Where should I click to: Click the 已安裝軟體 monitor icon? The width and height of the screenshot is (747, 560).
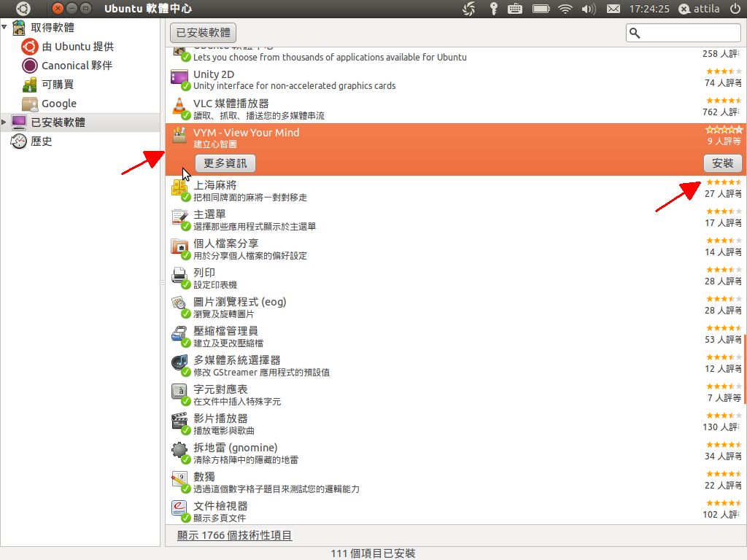(18, 122)
